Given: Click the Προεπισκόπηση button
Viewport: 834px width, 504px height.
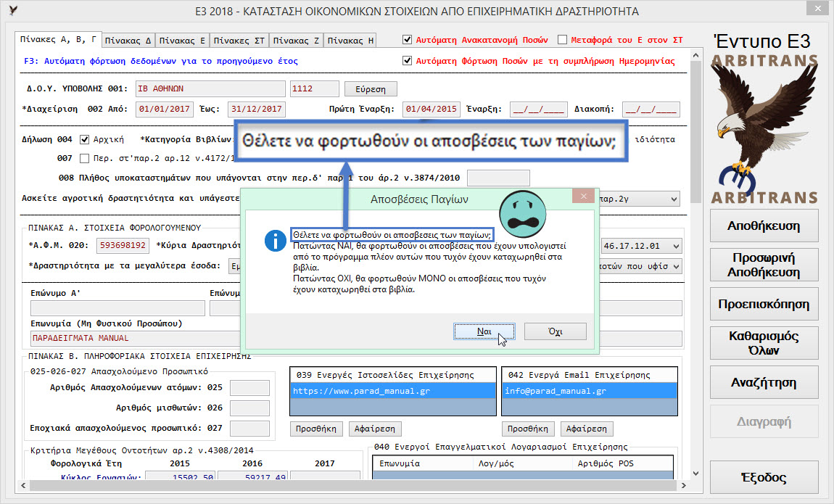Looking at the screenshot, I should tap(764, 304).
